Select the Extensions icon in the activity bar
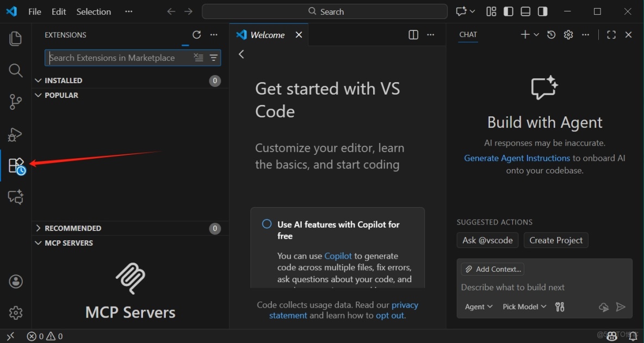The width and height of the screenshot is (644, 343). point(15,165)
